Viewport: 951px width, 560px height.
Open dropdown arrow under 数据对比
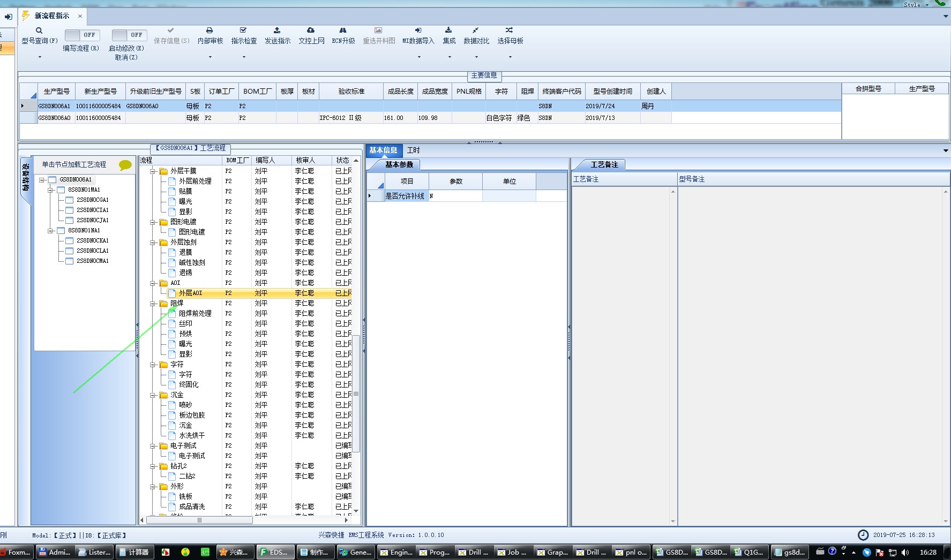point(476,57)
